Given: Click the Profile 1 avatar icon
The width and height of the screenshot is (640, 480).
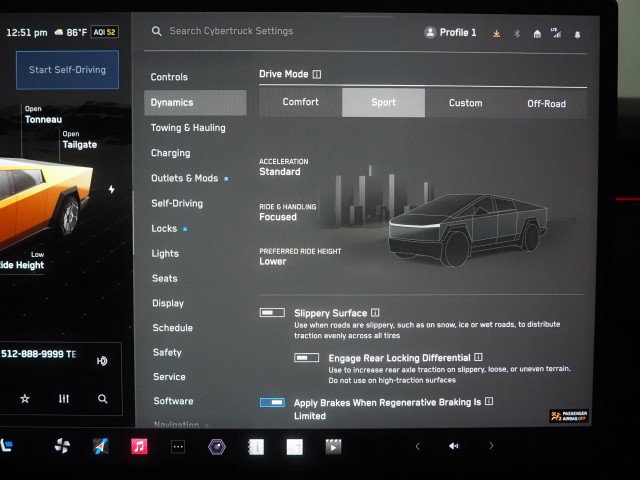Looking at the screenshot, I should (430, 32).
